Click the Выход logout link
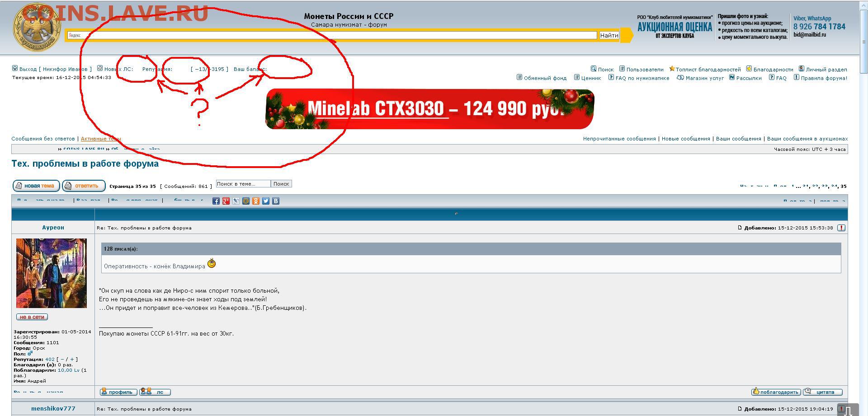This screenshot has height=416, width=868. [x=28, y=69]
